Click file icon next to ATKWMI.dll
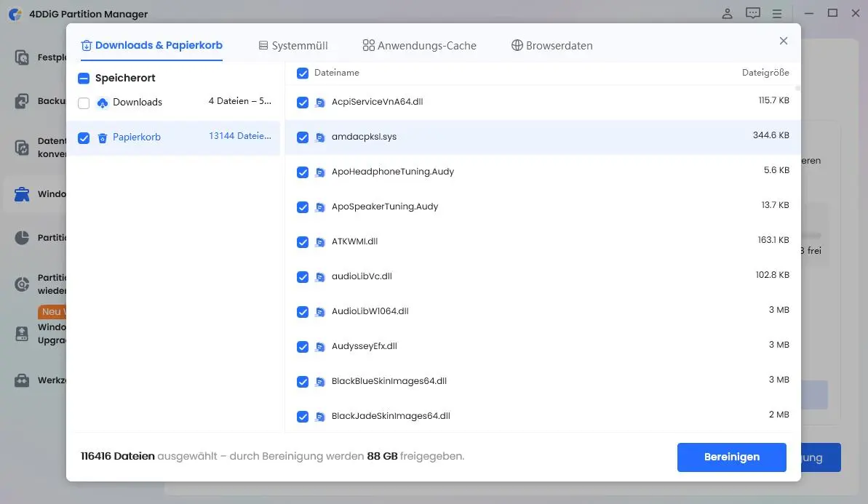This screenshot has height=504, width=868. (320, 241)
